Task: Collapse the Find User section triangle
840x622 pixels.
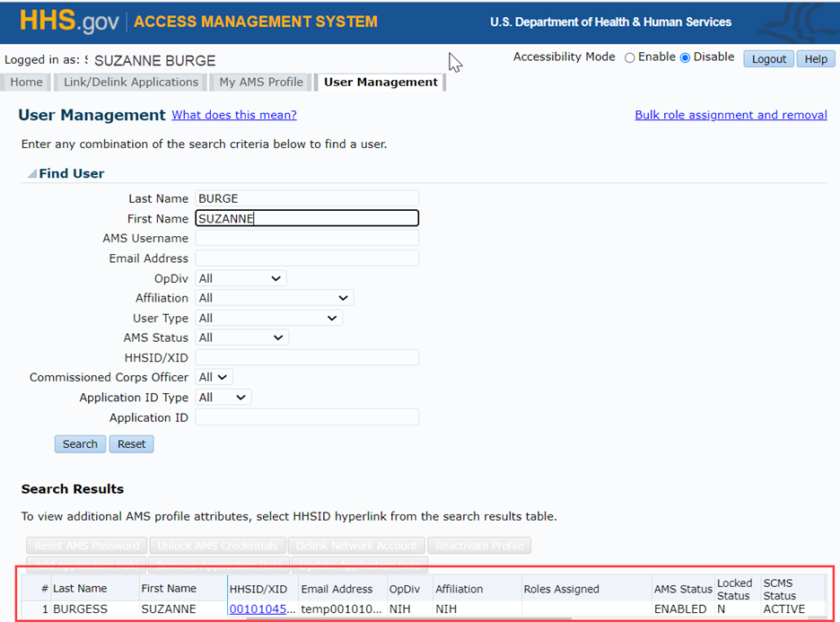Action: 32,174
